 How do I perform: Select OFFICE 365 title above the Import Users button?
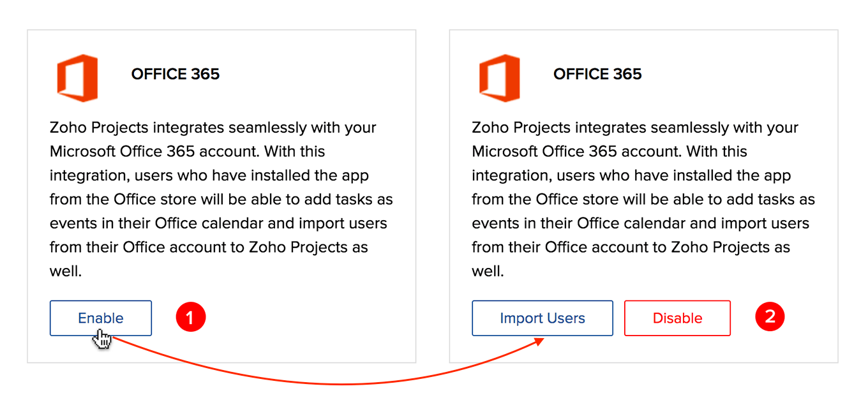point(597,74)
